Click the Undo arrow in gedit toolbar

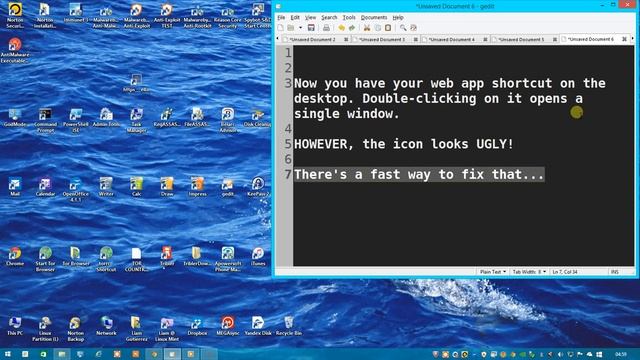341,28
